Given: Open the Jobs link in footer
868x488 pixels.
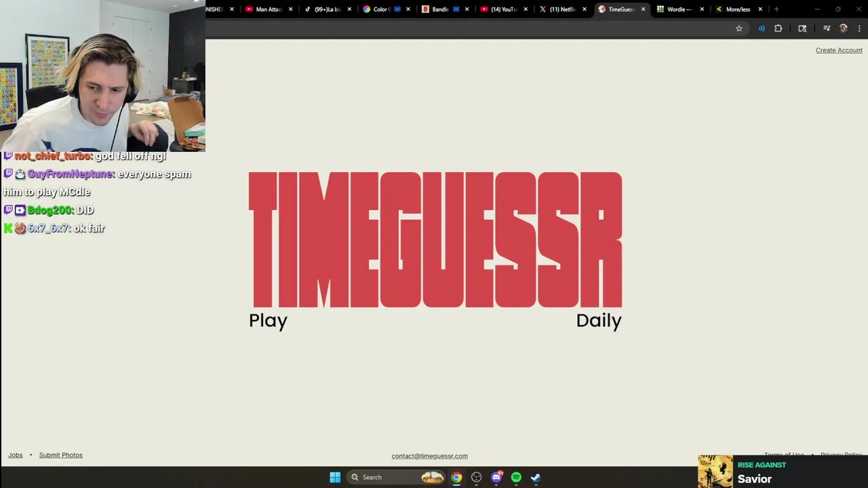Looking at the screenshot, I should coord(16,455).
